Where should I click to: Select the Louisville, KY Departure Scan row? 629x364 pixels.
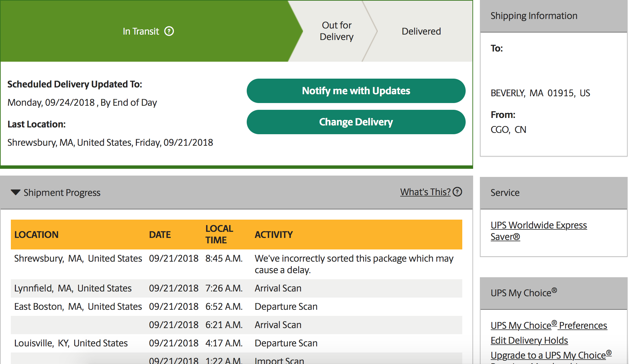pos(237,343)
